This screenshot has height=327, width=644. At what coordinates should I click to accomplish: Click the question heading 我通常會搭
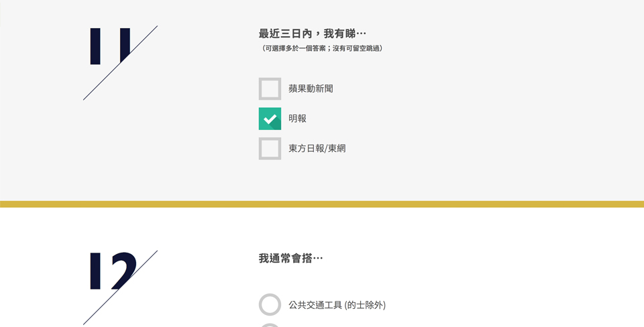(290, 258)
